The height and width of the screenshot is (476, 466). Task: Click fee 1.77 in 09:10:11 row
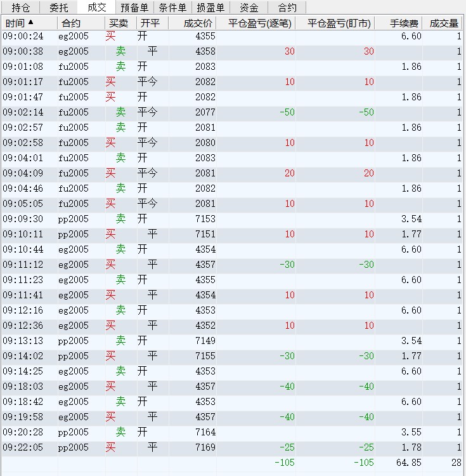tap(411, 234)
